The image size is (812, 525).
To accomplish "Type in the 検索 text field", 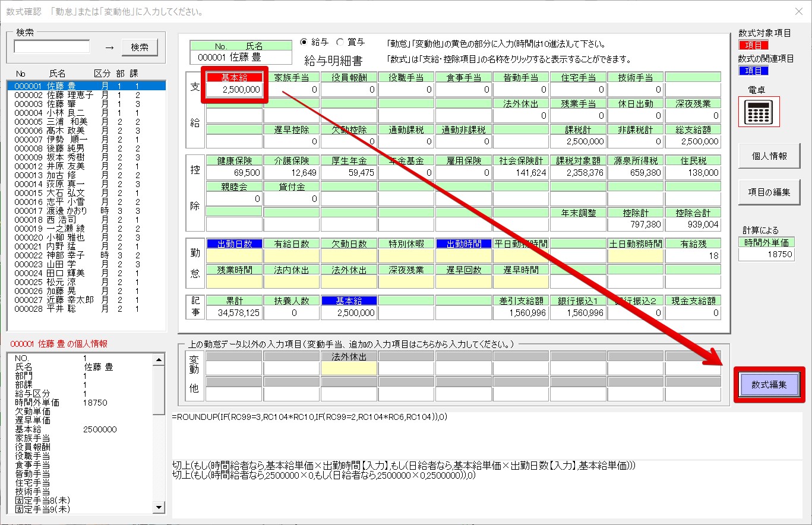I will [x=52, y=46].
